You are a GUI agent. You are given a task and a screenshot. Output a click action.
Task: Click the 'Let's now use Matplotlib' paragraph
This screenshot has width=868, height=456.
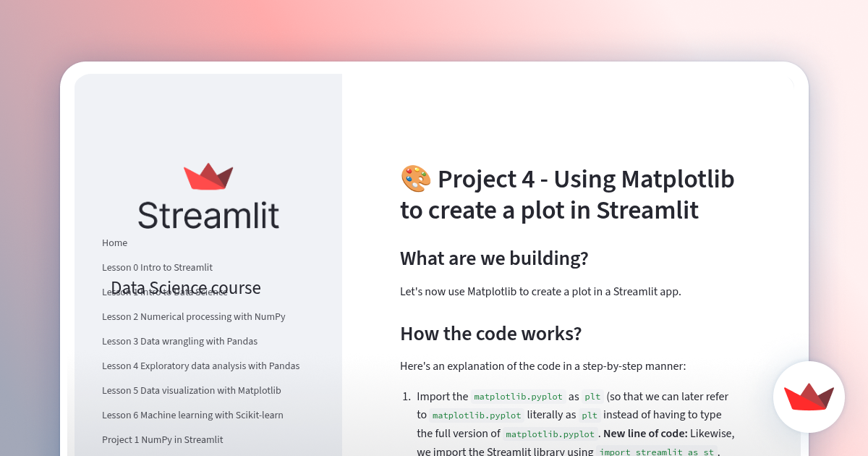[x=540, y=292]
